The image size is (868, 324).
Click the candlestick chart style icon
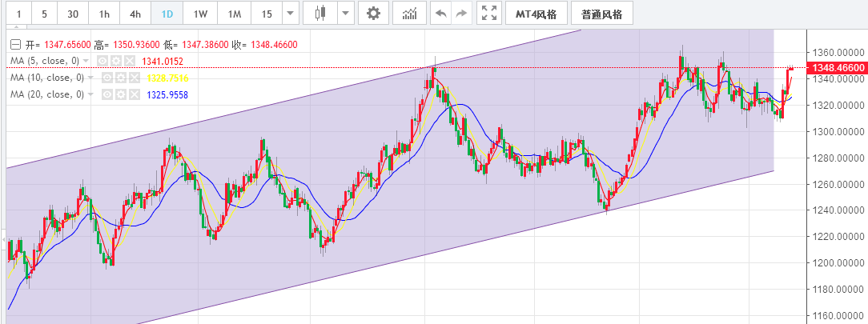321,14
